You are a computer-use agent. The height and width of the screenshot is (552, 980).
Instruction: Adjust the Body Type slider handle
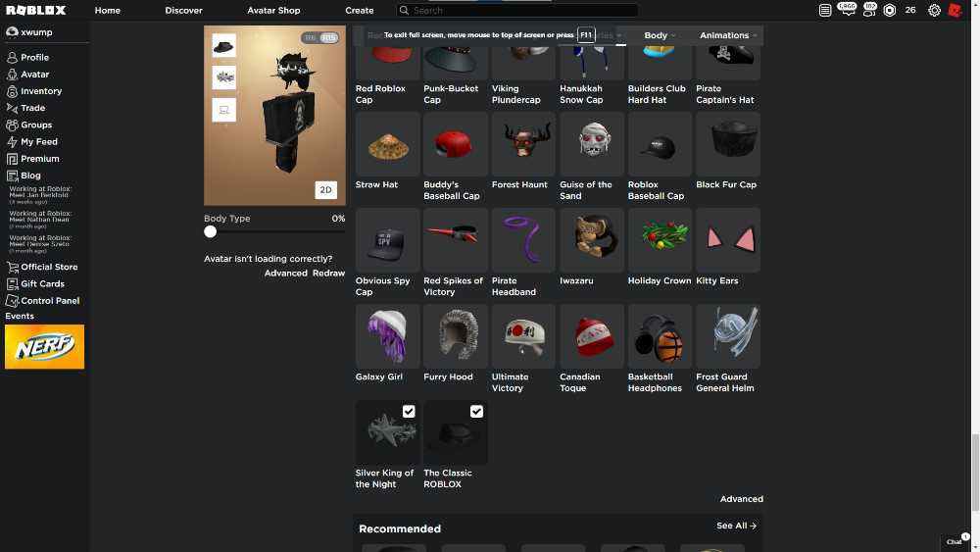tap(210, 232)
